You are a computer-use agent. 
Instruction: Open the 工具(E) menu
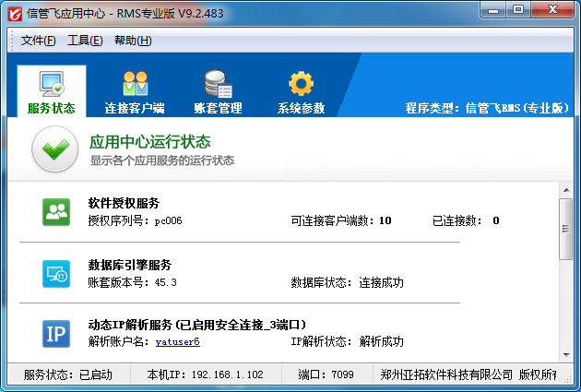click(x=85, y=41)
